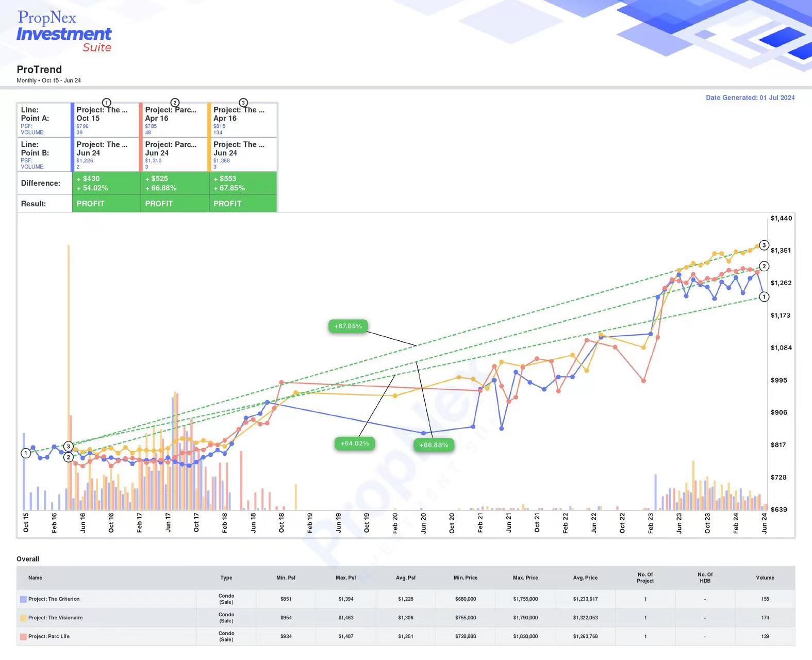The image size is (812, 660).
Task: Click the red swatch for Project: Parc Life
Action: (x=23, y=637)
